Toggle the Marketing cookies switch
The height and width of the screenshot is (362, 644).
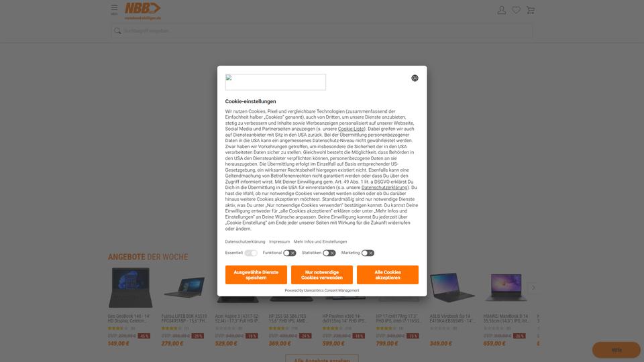click(x=368, y=253)
